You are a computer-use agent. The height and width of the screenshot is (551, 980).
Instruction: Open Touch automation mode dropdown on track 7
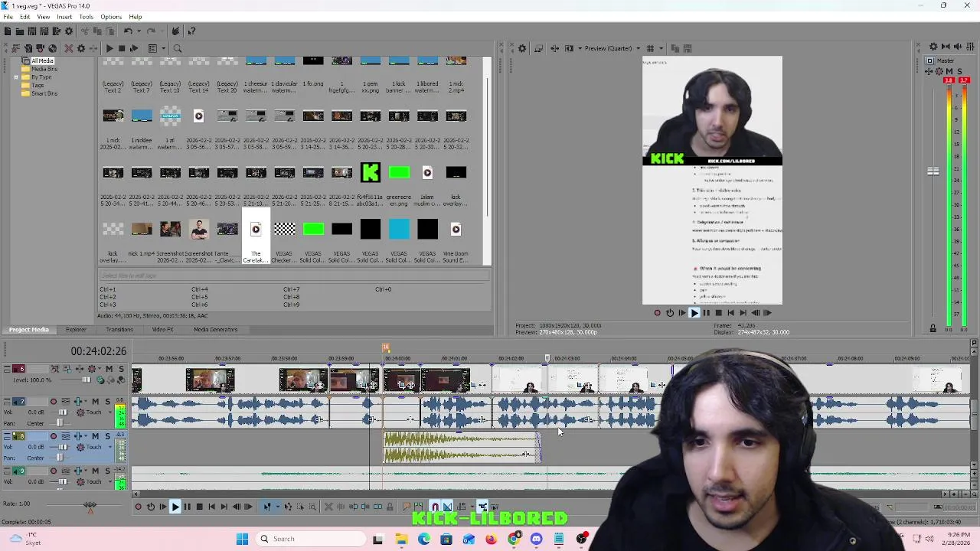click(x=110, y=412)
